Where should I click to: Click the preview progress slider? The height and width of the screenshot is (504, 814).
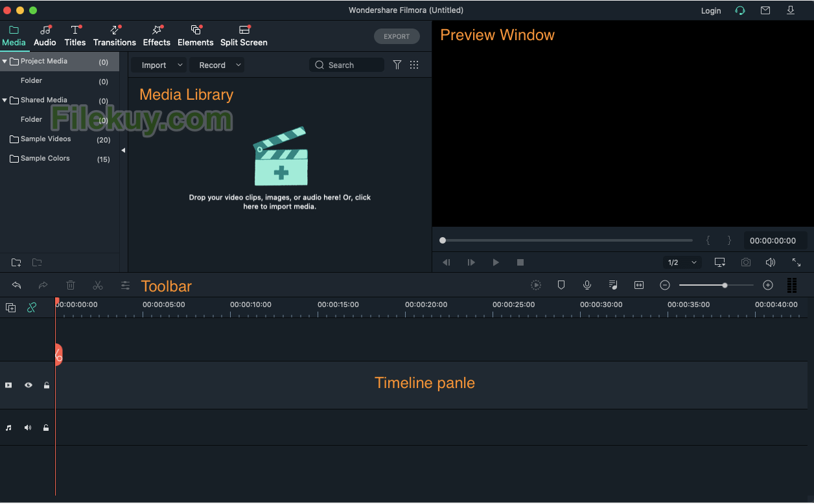(x=566, y=240)
